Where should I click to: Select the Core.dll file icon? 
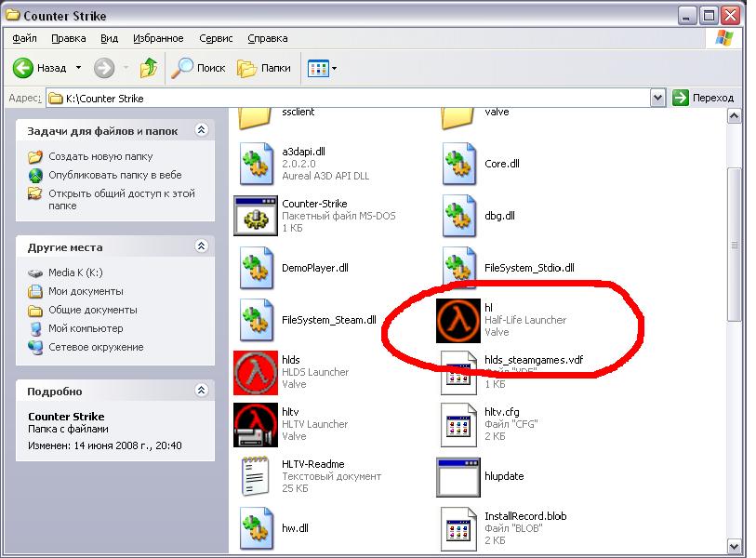[459, 164]
